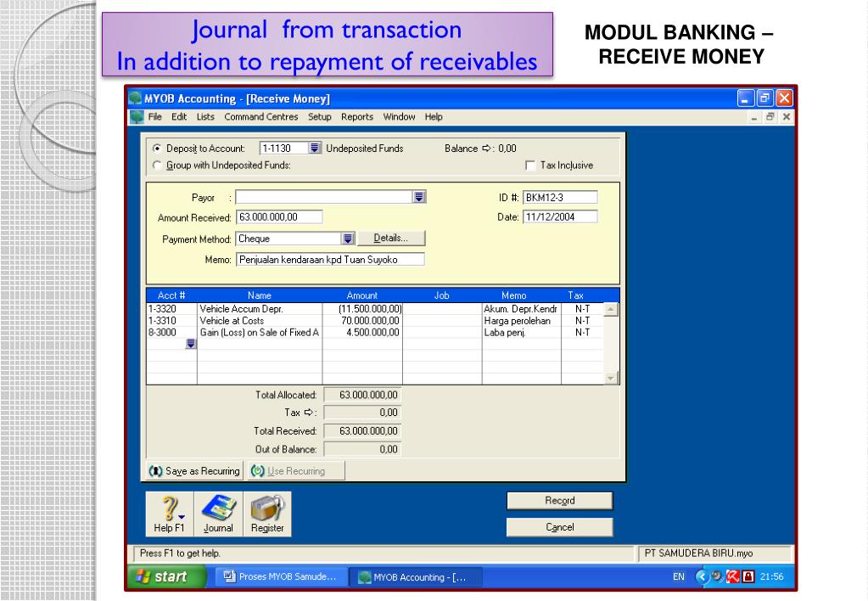Click the Out of Balance value field
Viewport: 868px width, 601px height.
tap(362, 449)
